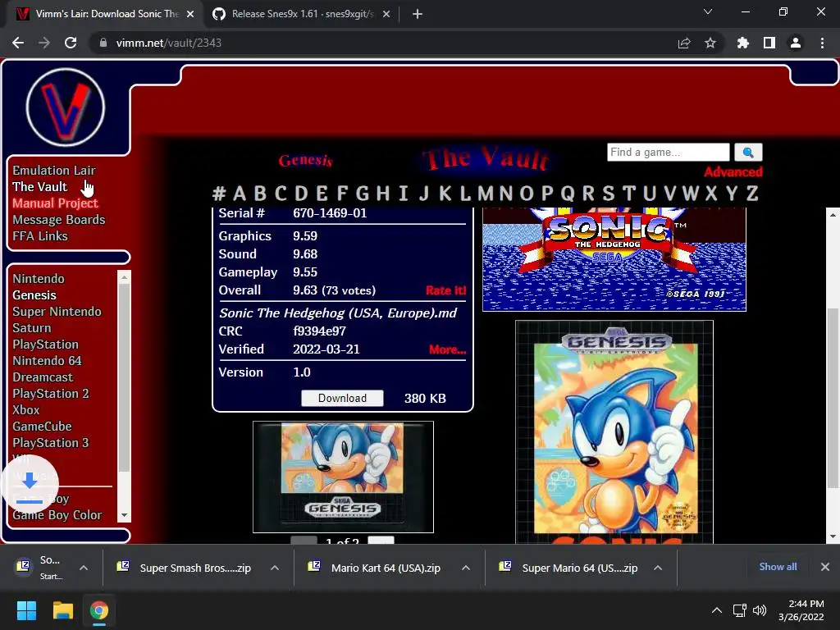Select Game Boy Color console
Screen dimensions: 840x630
(57, 515)
